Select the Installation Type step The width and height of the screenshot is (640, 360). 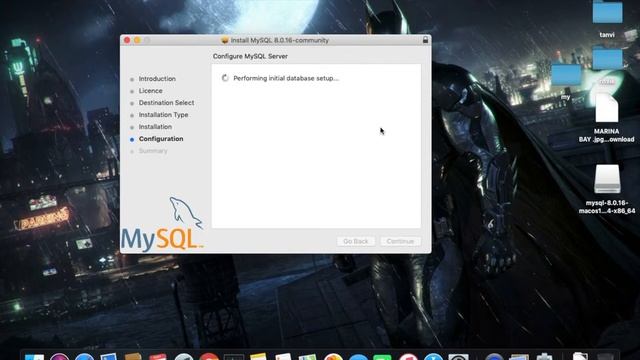pos(163,115)
